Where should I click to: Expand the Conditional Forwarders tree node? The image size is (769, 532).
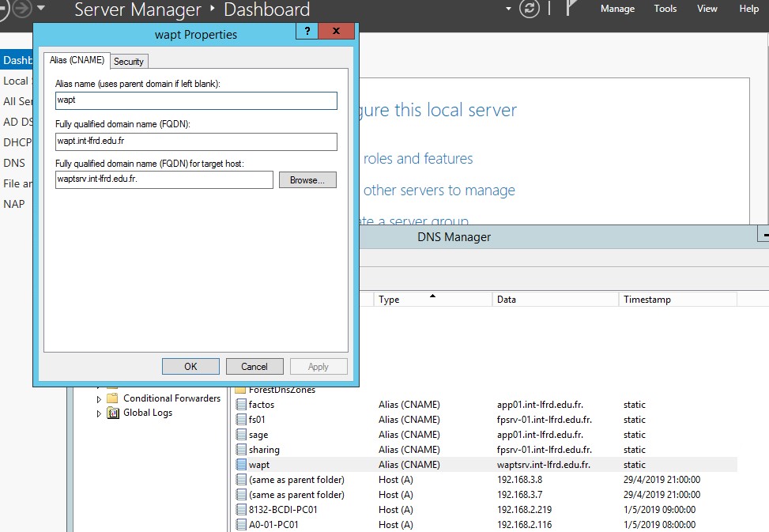coord(99,398)
